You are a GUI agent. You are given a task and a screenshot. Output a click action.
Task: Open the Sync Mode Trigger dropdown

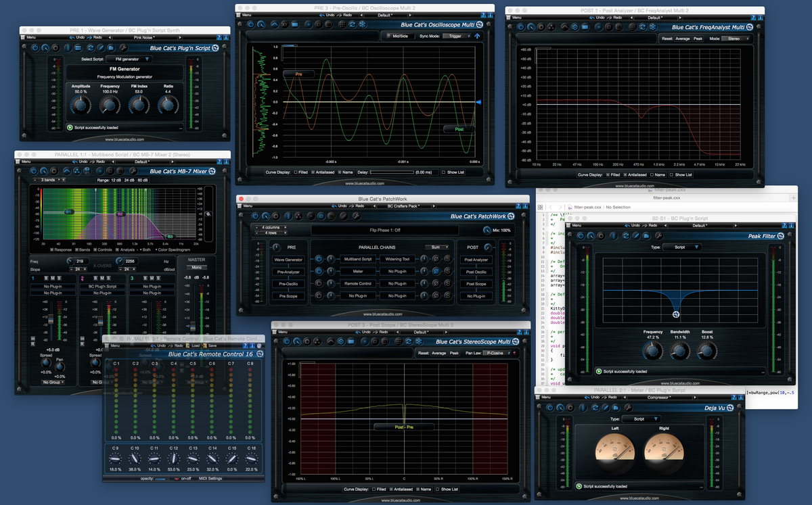click(x=457, y=36)
